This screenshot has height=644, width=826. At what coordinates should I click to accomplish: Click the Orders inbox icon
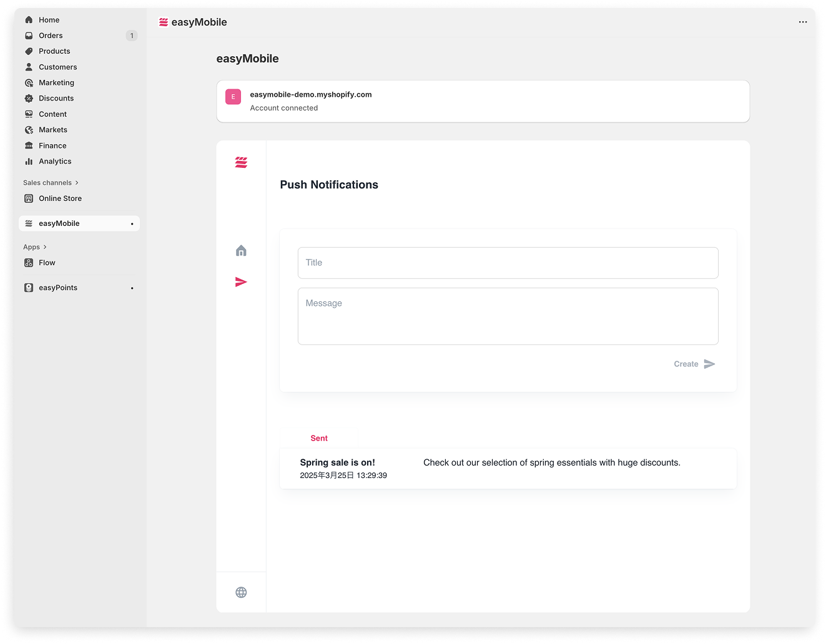29,36
